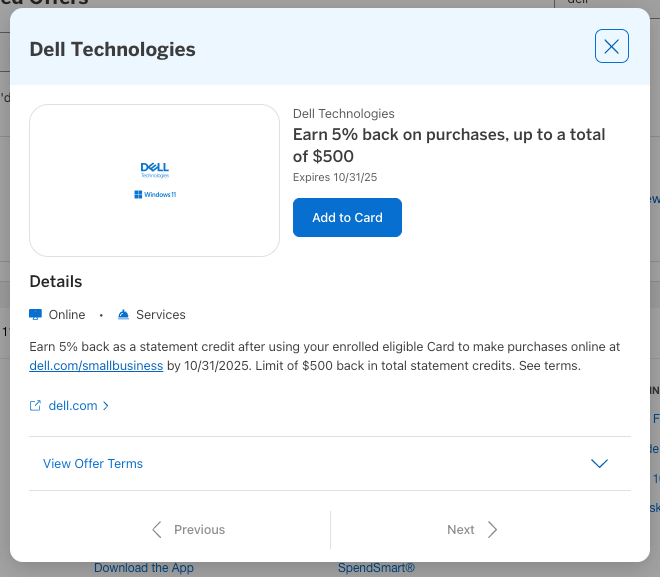Click the Dell logo in offer image
This screenshot has height=577, width=660.
click(x=154, y=170)
